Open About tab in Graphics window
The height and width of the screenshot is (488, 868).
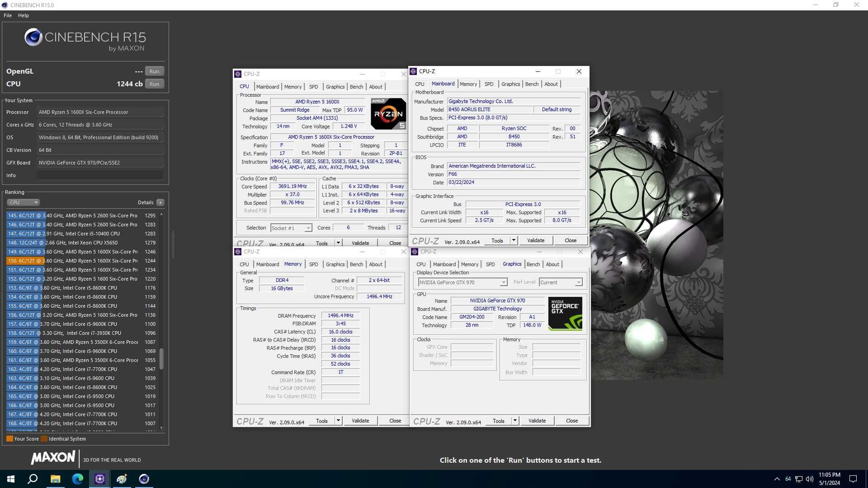tap(552, 264)
